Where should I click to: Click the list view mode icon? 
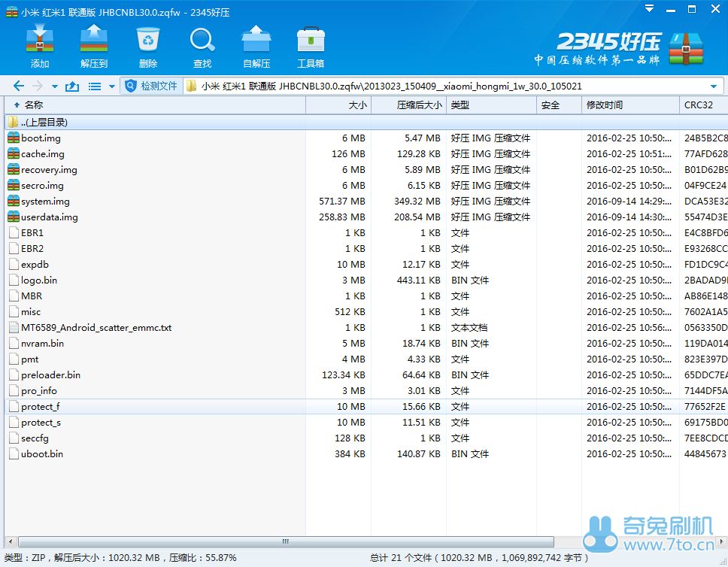pyautogui.click(x=95, y=86)
